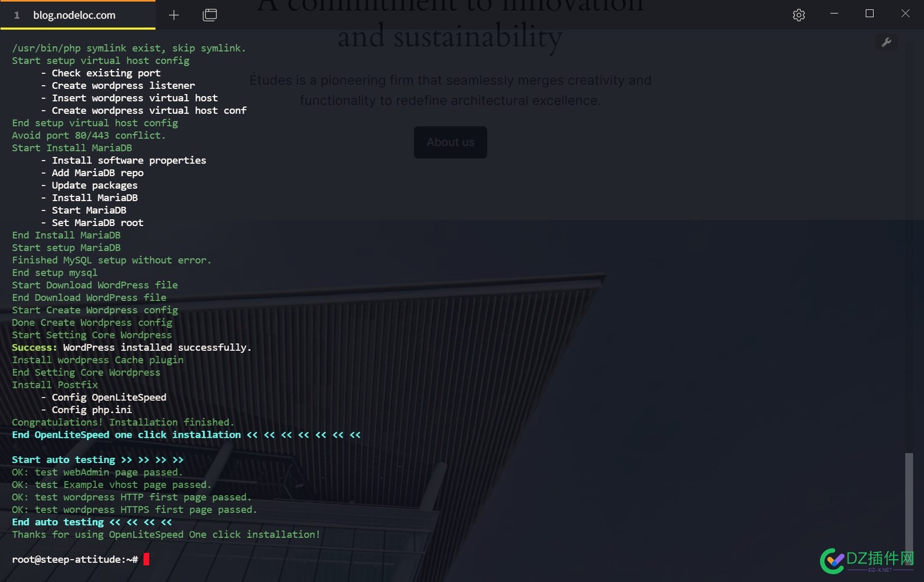Screen dimensions: 924x582
Task: Click 'Install wordpress Cache plugin' line
Action: click(98, 360)
